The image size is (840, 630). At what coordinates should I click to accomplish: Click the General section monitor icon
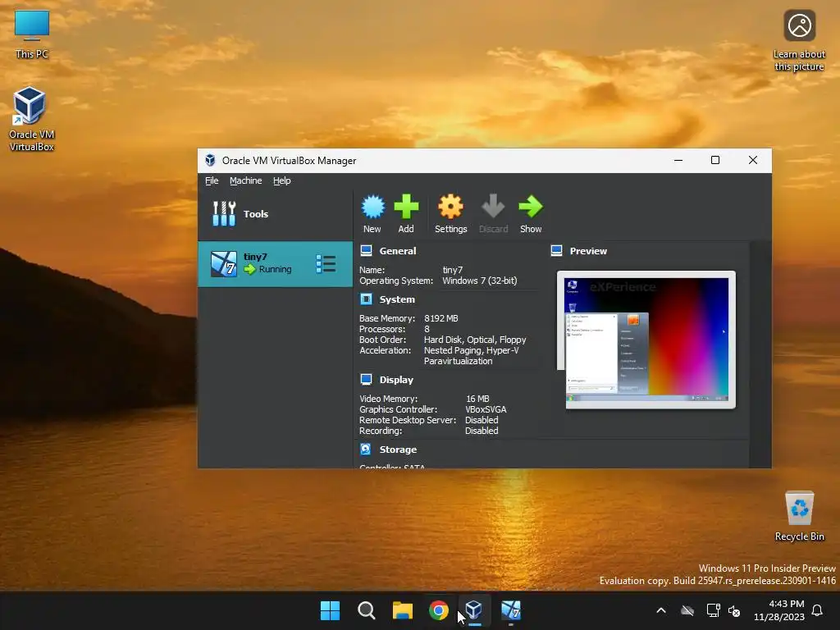[x=367, y=251]
